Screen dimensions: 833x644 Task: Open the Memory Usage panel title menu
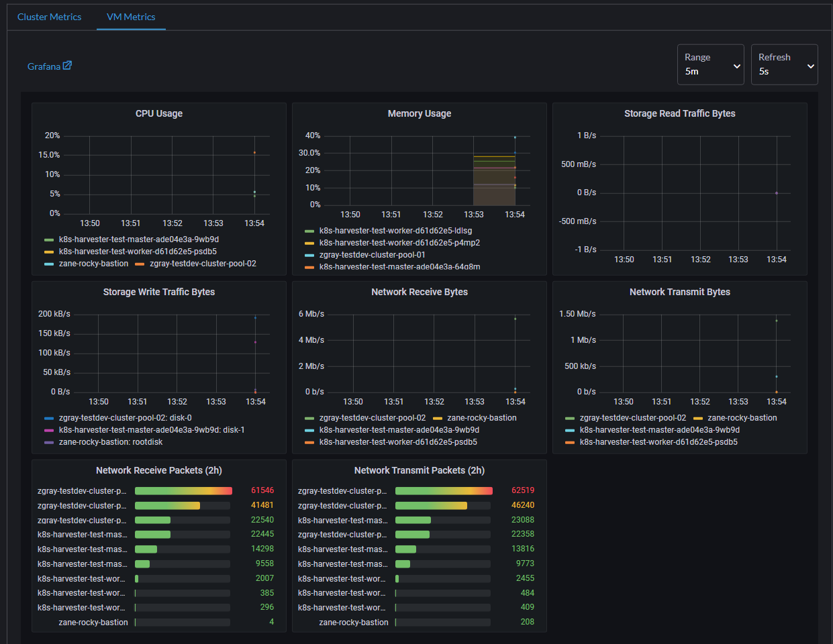pos(420,113)
